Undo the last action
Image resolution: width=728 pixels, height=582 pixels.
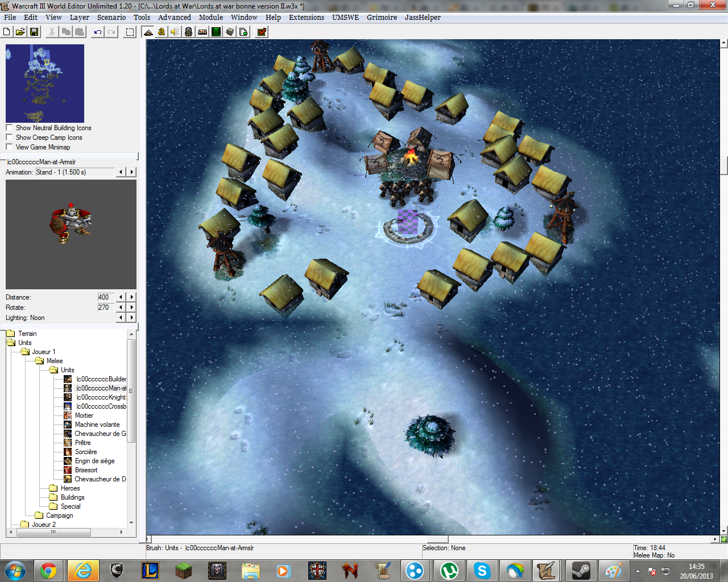point(98,32)
